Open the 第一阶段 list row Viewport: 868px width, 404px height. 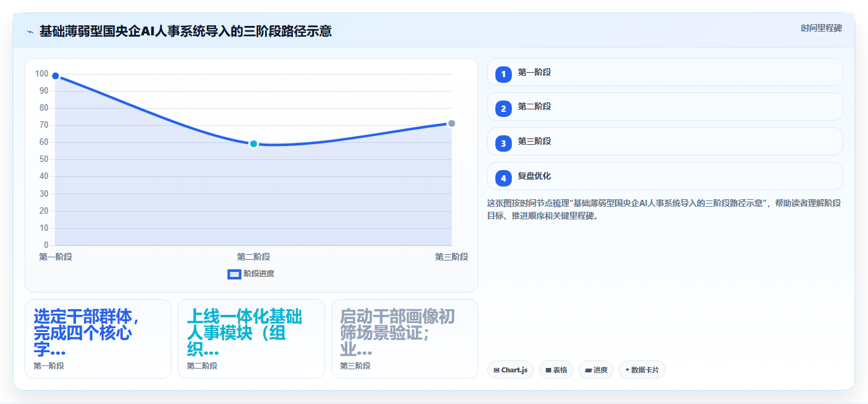click(x=665, y=72)
